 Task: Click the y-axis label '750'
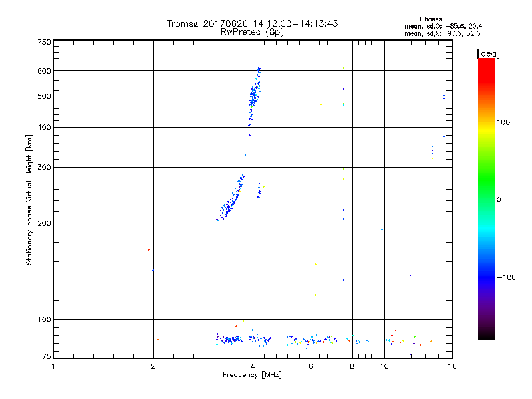[44, 42]
